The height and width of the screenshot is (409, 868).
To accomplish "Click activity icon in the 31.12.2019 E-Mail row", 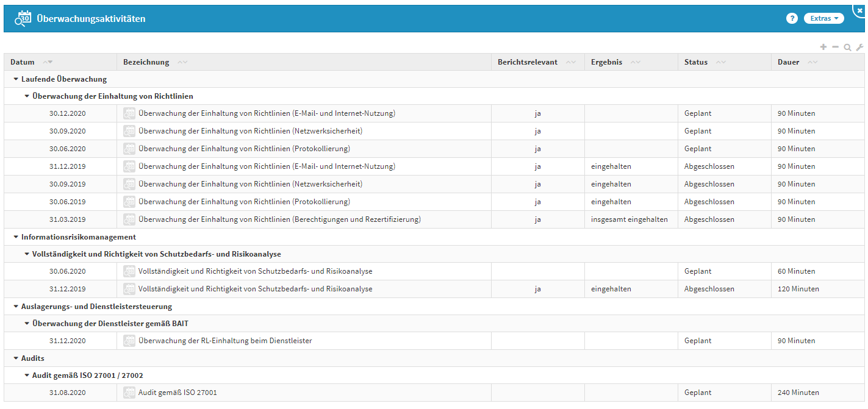I will [129, 166].
